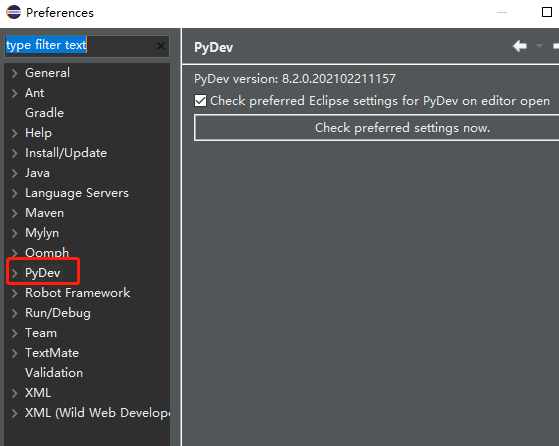Screen dimensions: 559x446
Task: Expand the General tree node
Action: [15, 73]
